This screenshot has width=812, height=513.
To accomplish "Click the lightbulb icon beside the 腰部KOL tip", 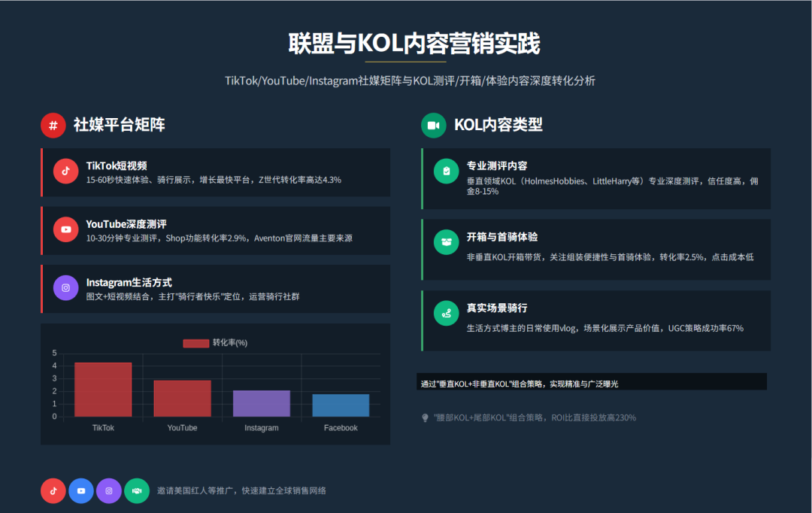I will click(425, 417).
